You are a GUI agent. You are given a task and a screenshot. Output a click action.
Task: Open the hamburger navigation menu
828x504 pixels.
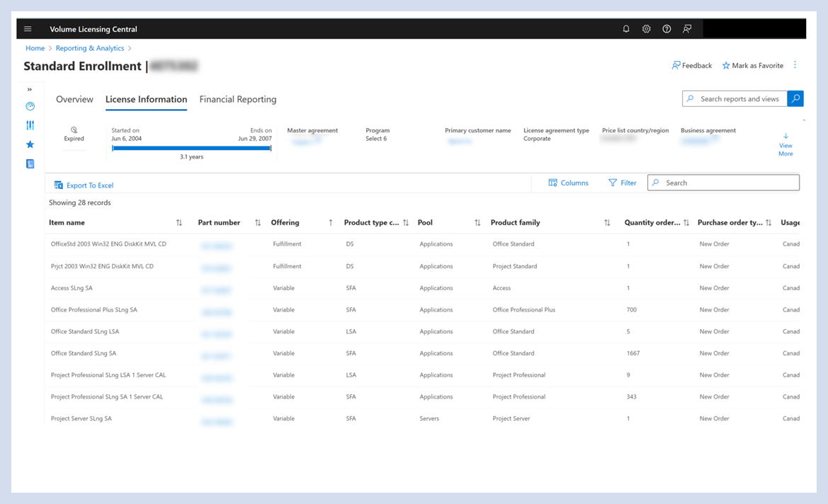[x=28, y=29]
